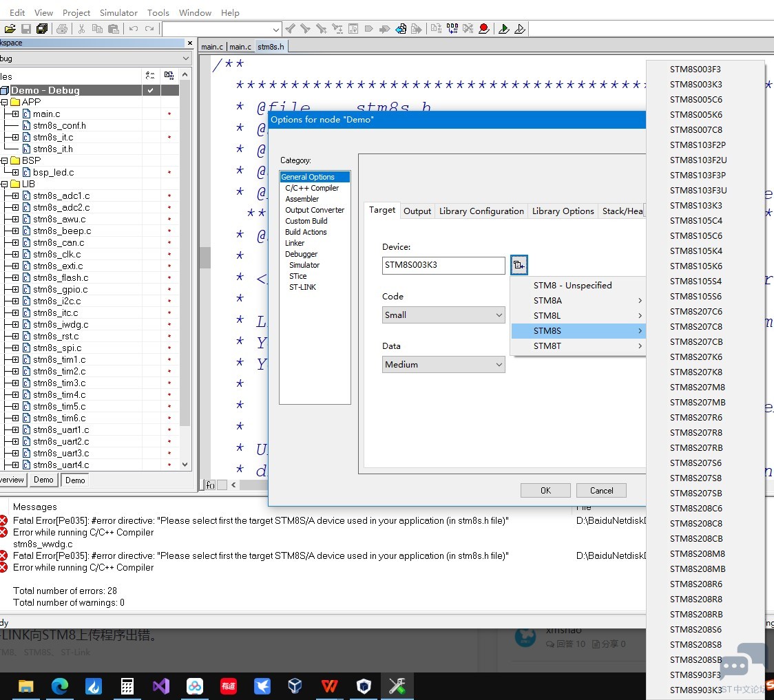This screenshot has width=774, height=700.
Task: Click the Open file toolbar icon
Action: (10, 29)
